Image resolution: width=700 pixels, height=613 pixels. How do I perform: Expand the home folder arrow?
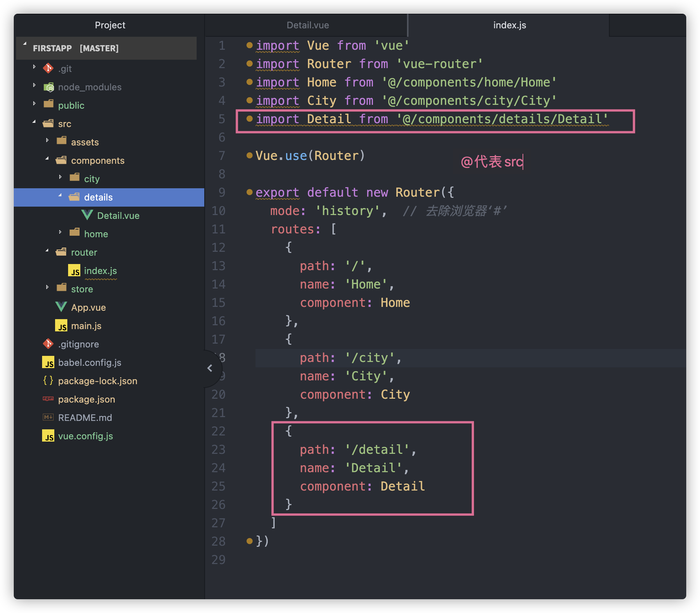tap(60, 232)
